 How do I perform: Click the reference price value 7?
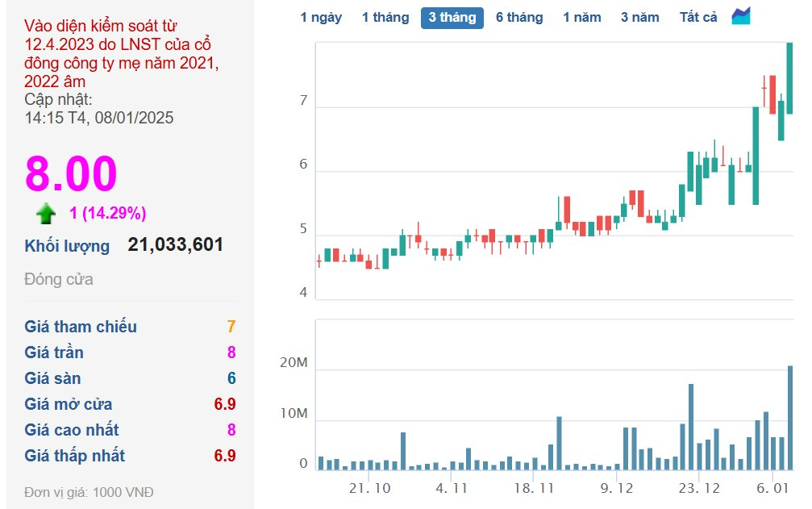tap(231, 326)
